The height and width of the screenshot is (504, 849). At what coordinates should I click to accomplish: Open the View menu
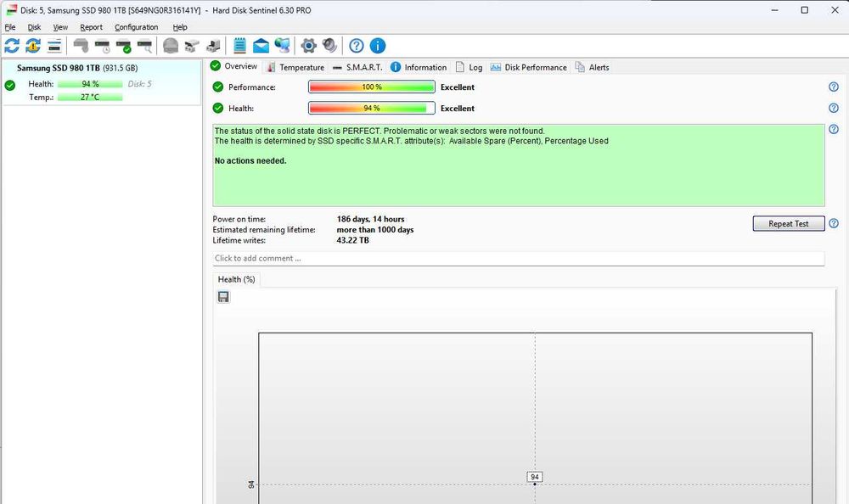coord(60,27)
